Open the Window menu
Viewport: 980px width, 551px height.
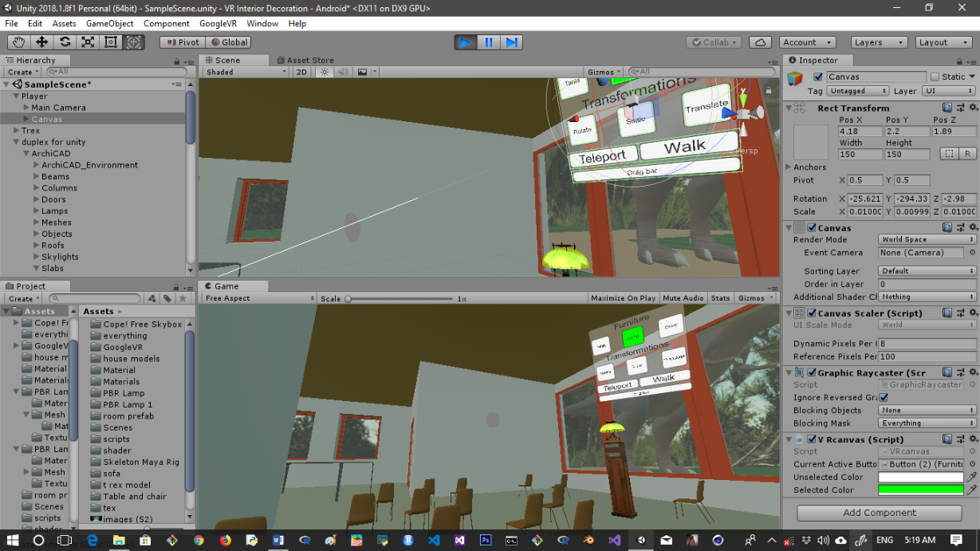coord(262,24)
